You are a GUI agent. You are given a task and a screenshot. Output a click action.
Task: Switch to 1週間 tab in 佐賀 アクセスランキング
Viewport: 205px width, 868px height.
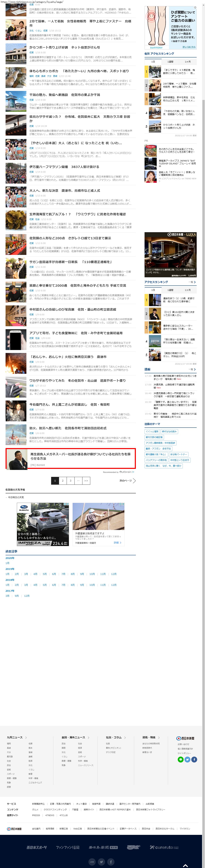(170, 62)
